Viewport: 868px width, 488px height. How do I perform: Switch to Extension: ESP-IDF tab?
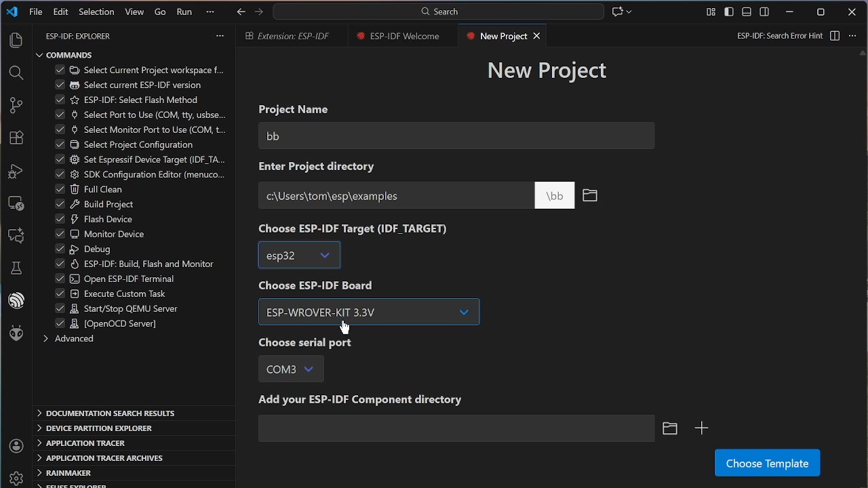click(x=292, y=36)
